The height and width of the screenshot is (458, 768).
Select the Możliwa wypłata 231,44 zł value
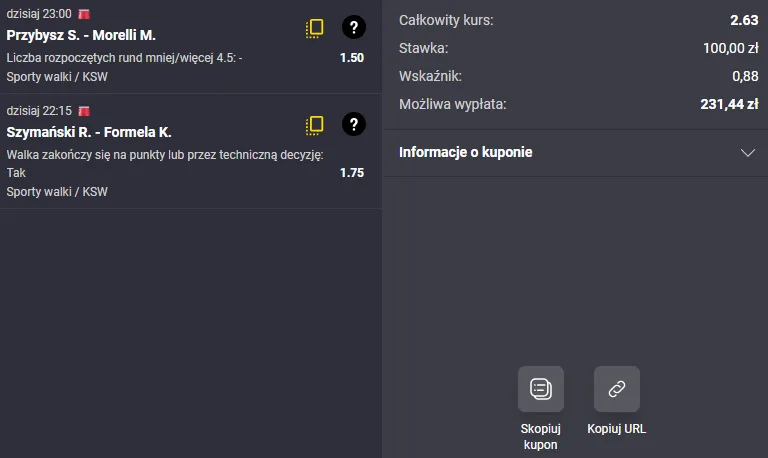(729, 104)
